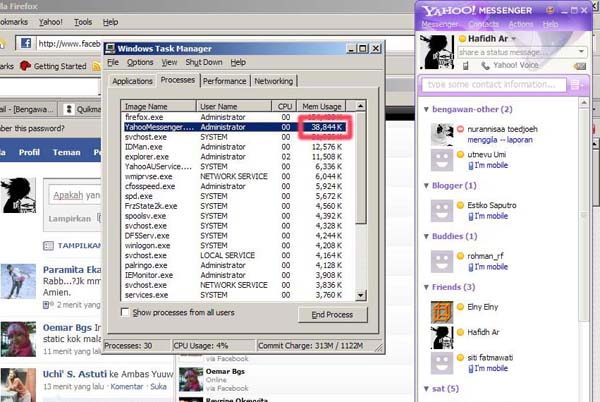Open the View menu in Task Manager
Viewport: 600px width, 402px height.
point(169,62)
